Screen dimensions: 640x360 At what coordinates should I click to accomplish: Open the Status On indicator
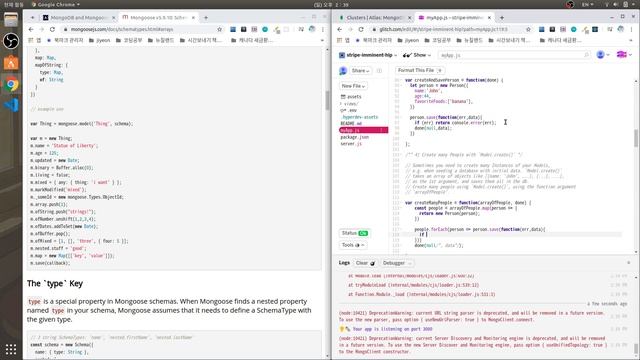click(354, 233)
